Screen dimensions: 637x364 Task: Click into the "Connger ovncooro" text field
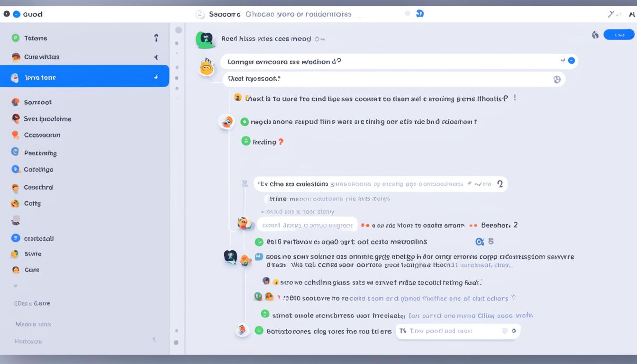tap(389, 62)
